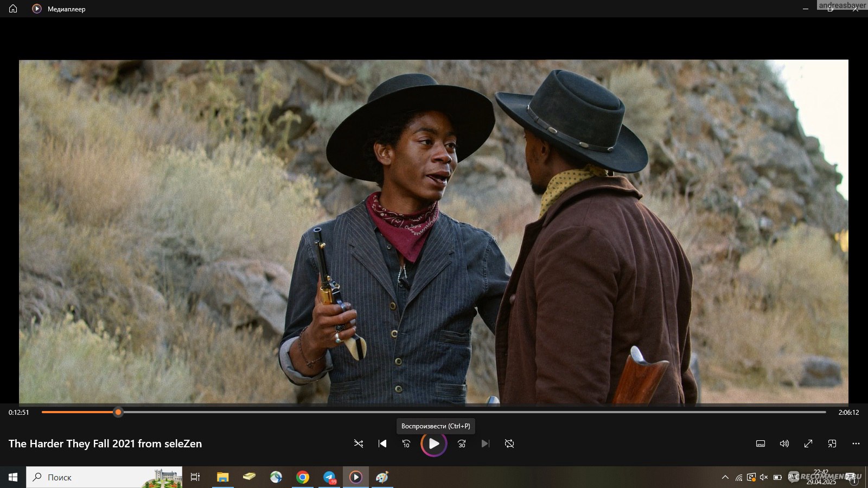Open Task View from the taskbar

pos(195,477)
